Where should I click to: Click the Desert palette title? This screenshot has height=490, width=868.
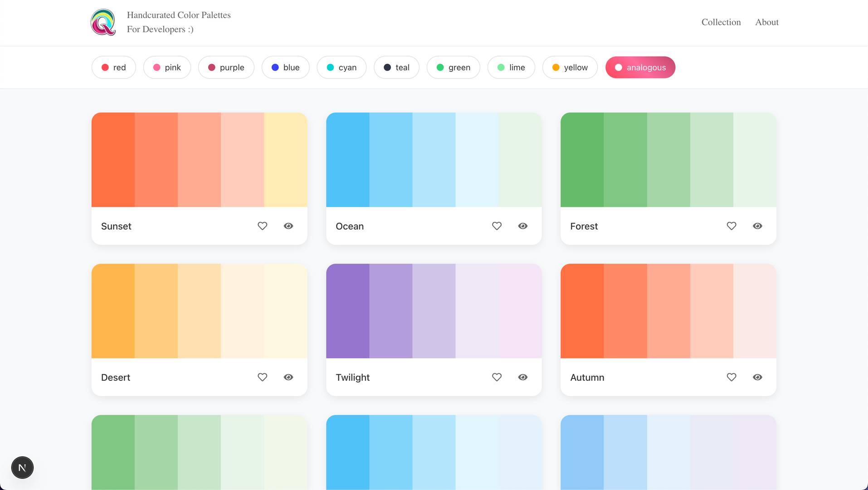(x=116, y=377)
